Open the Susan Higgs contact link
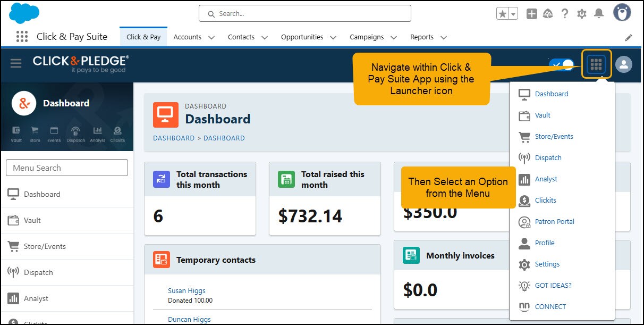644x325 pixels. [x=187, y=291]
